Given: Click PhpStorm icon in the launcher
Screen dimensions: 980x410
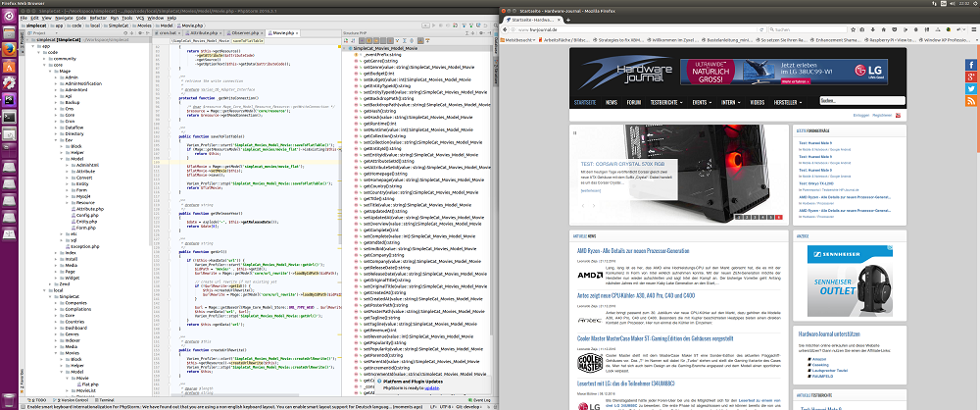Looking at the screenshot, I should (x=10, y=99).
